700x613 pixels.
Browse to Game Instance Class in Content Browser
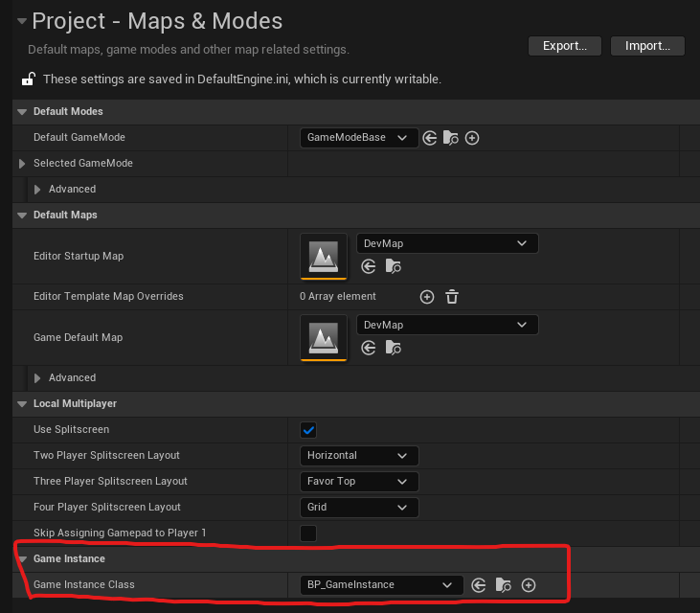click(x=503, y=585)
